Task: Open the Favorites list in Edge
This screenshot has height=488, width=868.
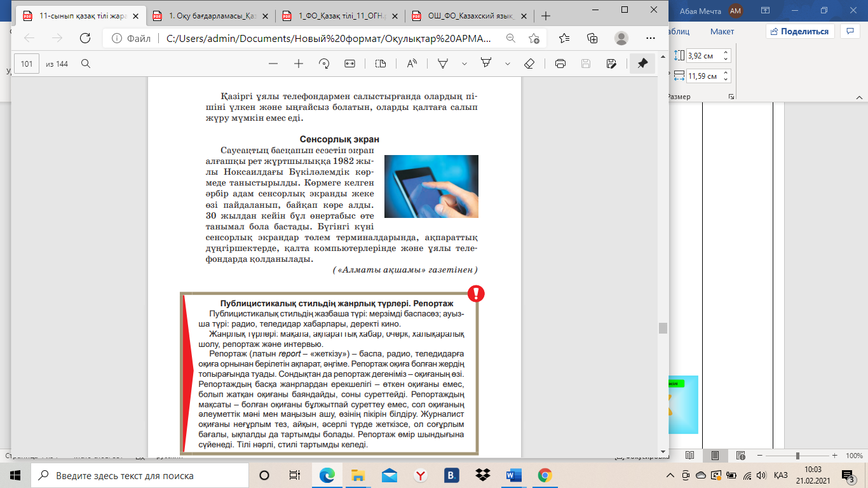Action: tap(564, 37)
